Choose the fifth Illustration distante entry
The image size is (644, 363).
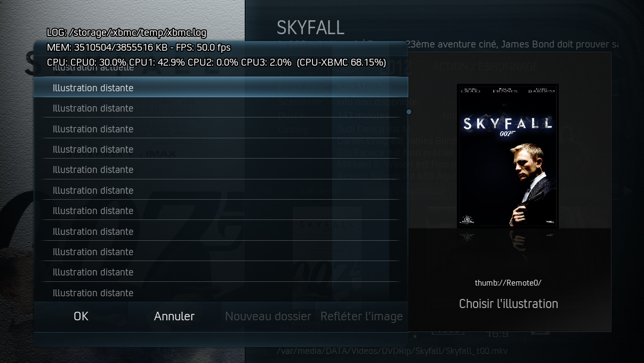pos(216,170)
